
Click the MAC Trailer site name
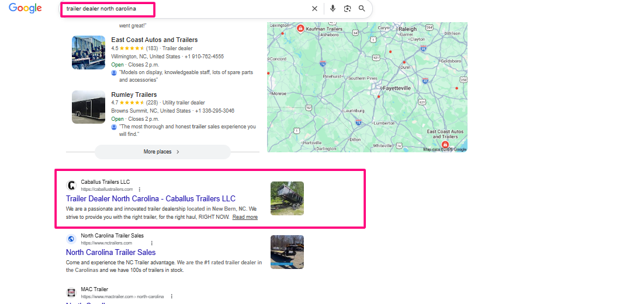pos(95,289)
